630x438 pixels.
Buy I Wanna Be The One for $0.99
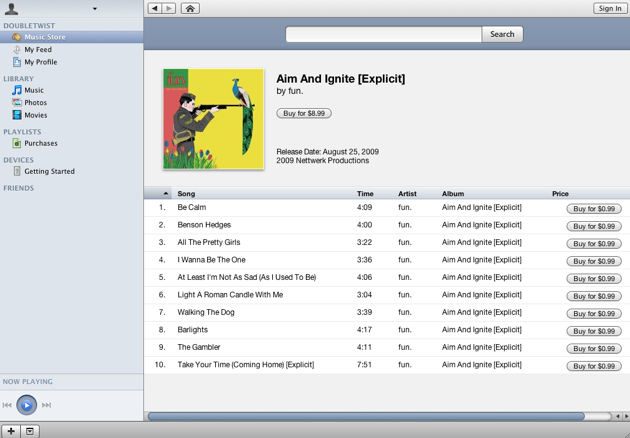click(x=594, y=261)
